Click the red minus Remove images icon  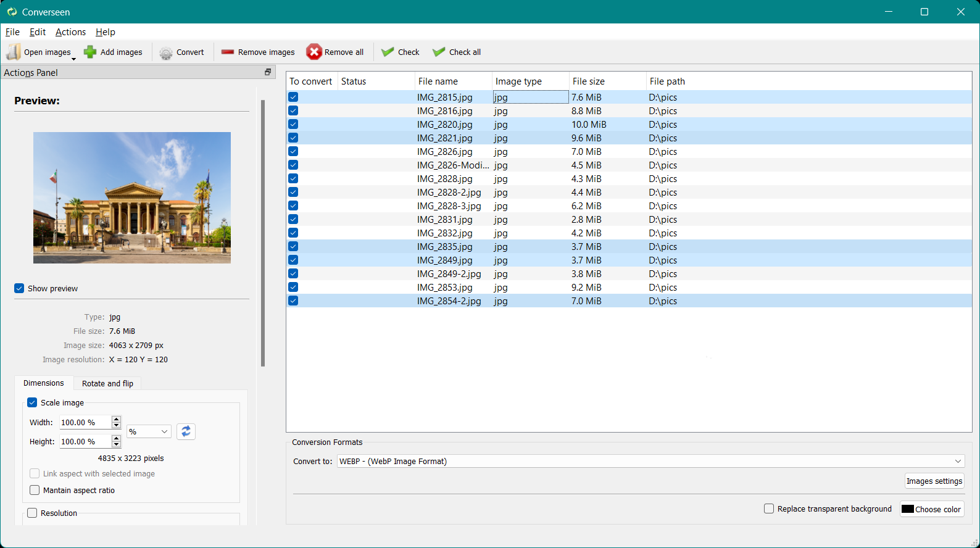pyautogui.click(x=228, y=52)
